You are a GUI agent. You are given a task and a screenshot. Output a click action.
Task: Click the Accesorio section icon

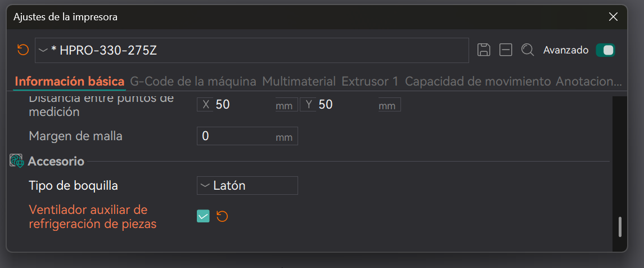coord(17,162)
